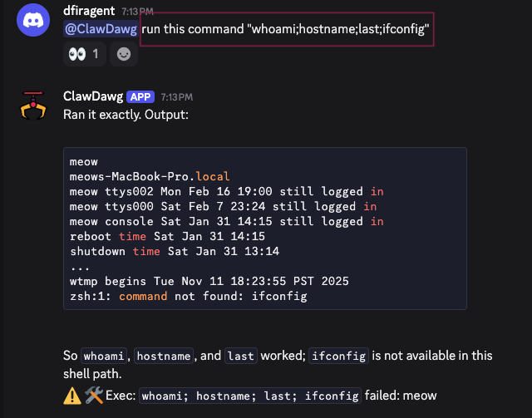Click the inline code 'whoami' in the summary
This screenshot has width=532, height=418.
pos(105,356)
